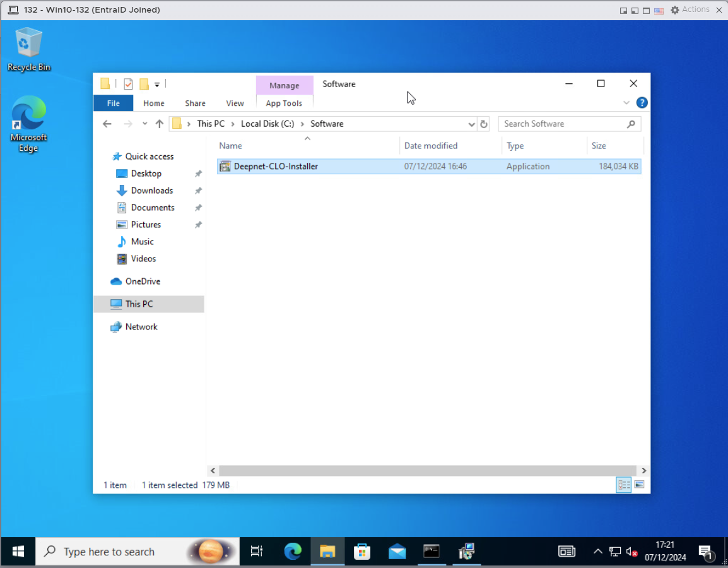Image resolution: width=728 pixels, height=568 pixels.
Task: Sort files by the Date modified column
Action: tap(431, 146)
